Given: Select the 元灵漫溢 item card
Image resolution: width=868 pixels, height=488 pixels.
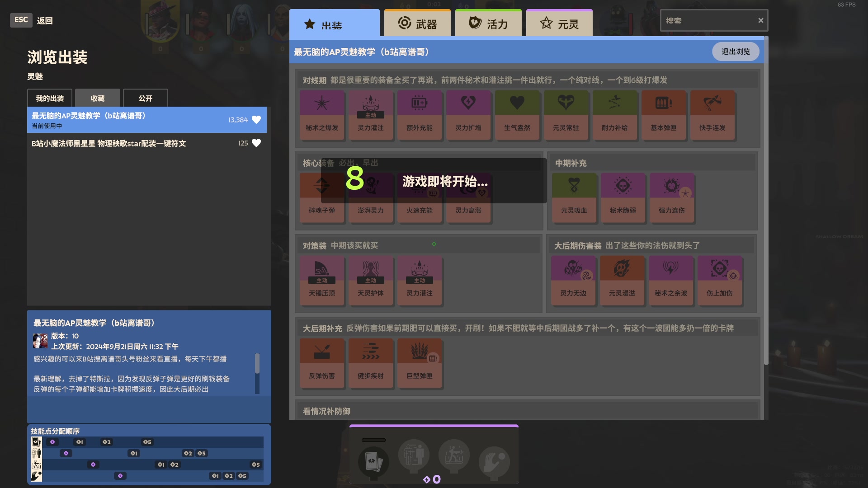Looking at the screenshot, I should [x=622, y=281].
